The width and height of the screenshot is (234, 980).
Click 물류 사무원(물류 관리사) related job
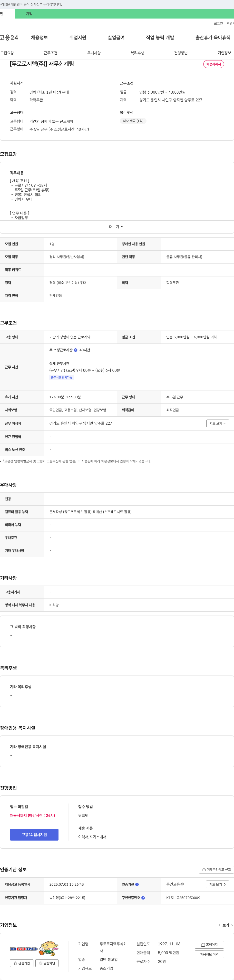click(x=184, y=257)
